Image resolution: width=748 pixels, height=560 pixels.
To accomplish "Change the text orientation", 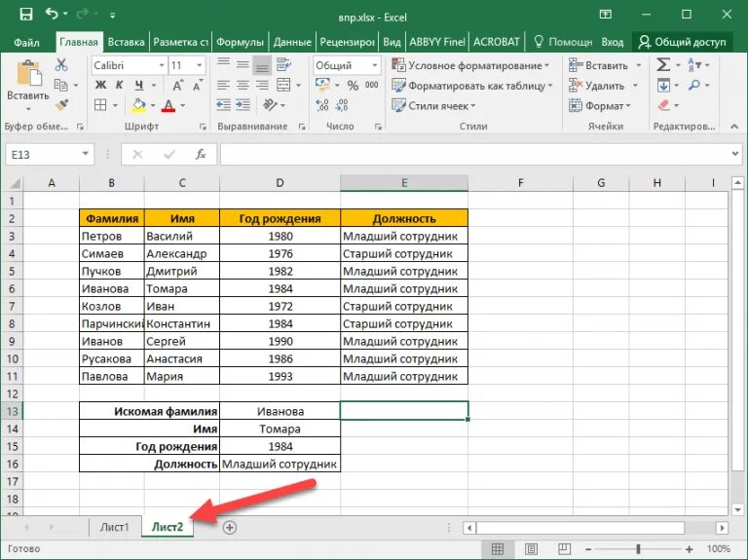I will pos(270,104).
